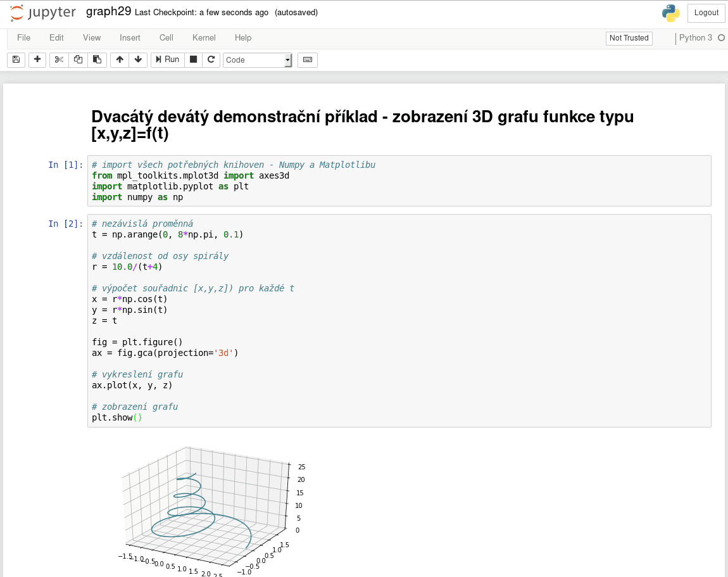Viewport: 728px width, 577px height.
Task: Click the kernel idle indicator circle
Action: 721,38
